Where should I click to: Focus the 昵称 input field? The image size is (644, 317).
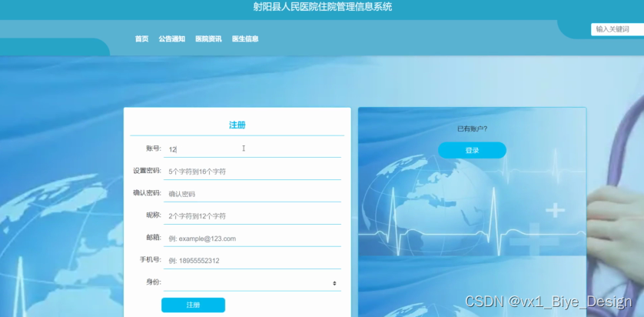pyautogui.click(x=252, y=216)
